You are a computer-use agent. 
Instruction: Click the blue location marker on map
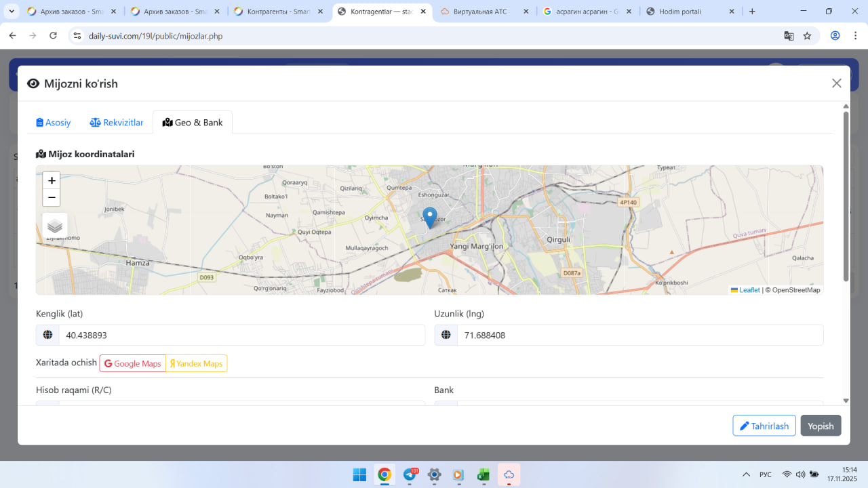(429, 218)
